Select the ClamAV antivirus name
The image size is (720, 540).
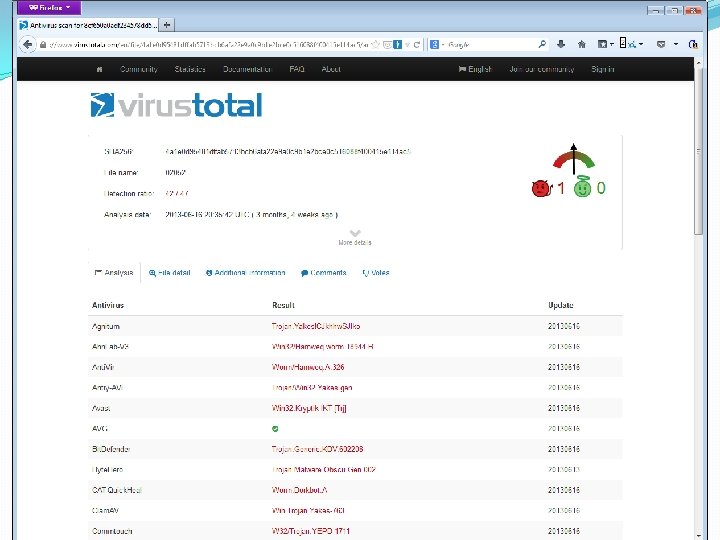[x=105, y=511]
